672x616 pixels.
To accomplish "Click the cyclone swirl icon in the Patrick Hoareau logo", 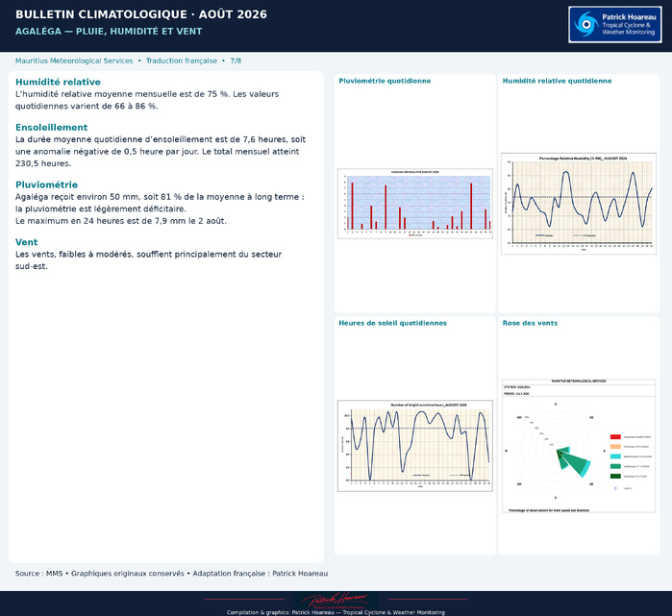I will 585,24.
